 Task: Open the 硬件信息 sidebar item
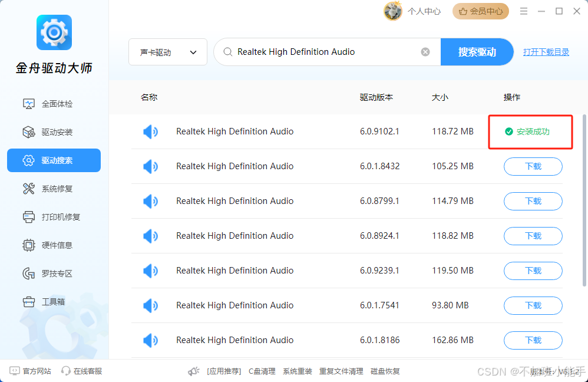coord(54,245)
